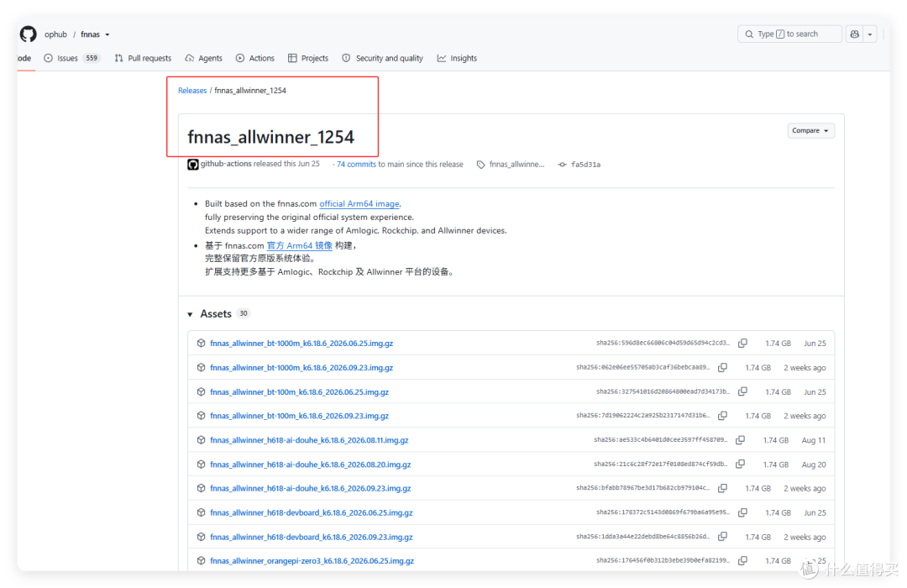Image resolution: width=907 pixels, height=588 pixels.
Task: Copy sha256 of bt-1000m 2026.09.23 asset
Action: pos(722,368)
